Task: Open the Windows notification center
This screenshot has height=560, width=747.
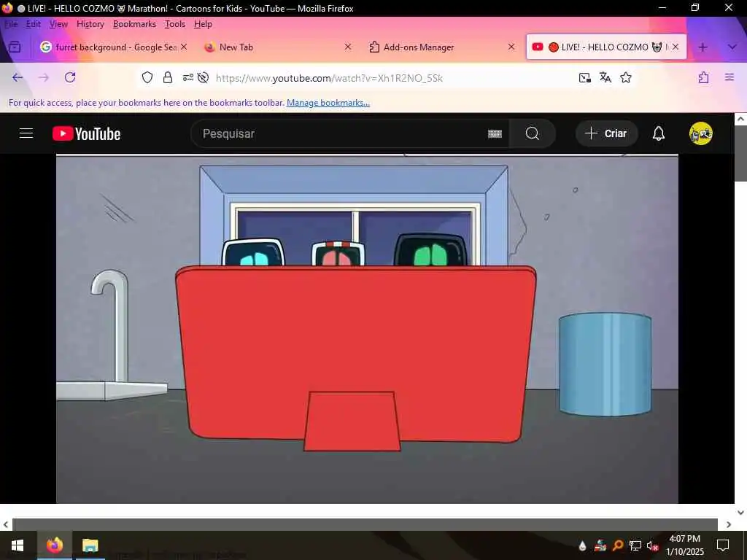Action: 723,545
